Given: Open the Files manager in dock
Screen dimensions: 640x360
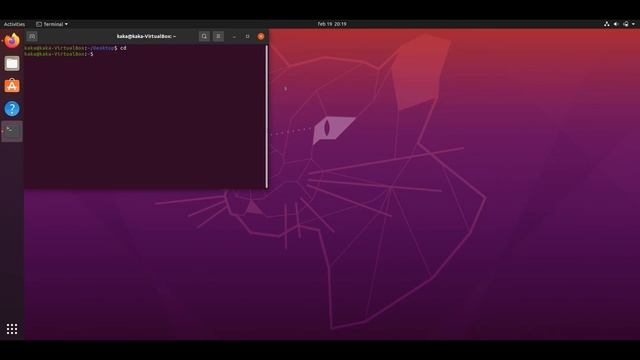Looking at the screenshot, I should (12, 63).
